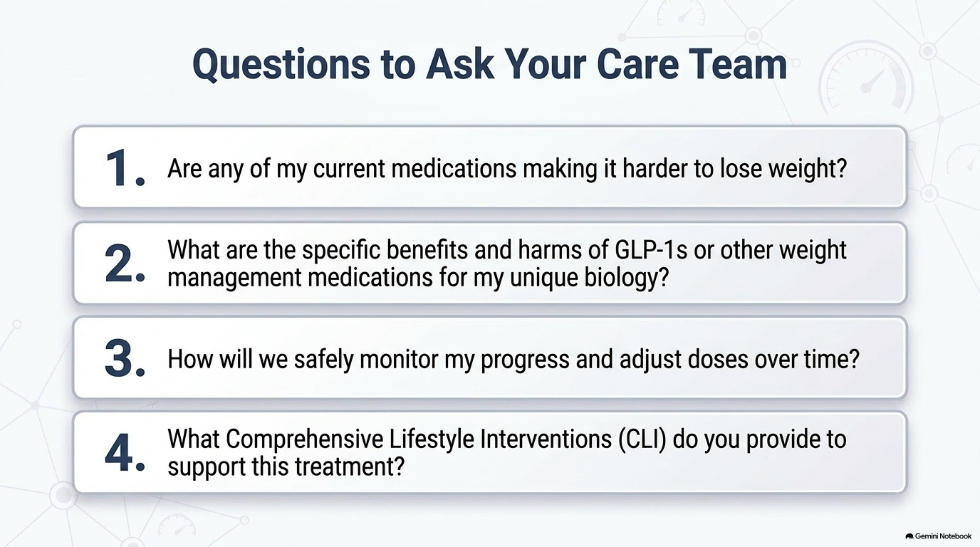Image resolution: width=980 pixels, height=547 pixels.
Task: Select the question about monitoring progress and doses
Action: pos(514,360)
